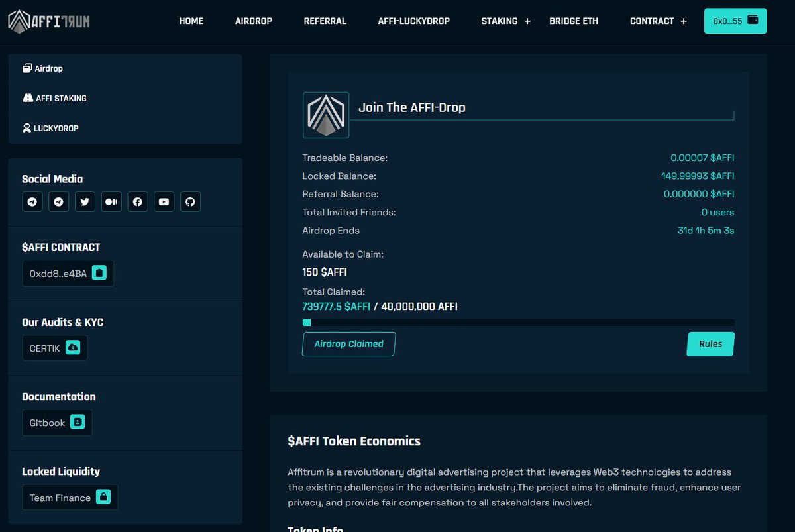Open the GitHub social media icon
This screenshot has height=532, width=795.
click(x=190, y=202)
